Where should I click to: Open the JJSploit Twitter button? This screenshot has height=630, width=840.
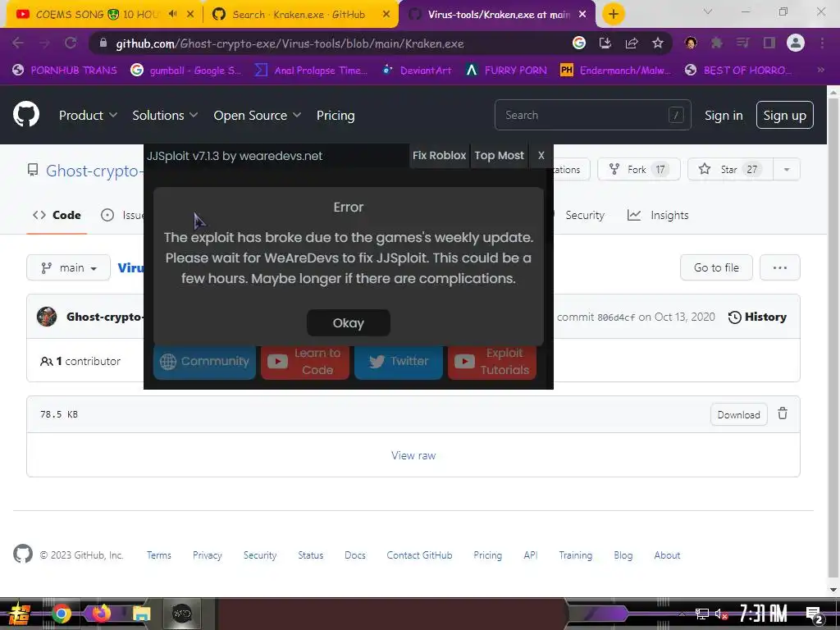398,362
